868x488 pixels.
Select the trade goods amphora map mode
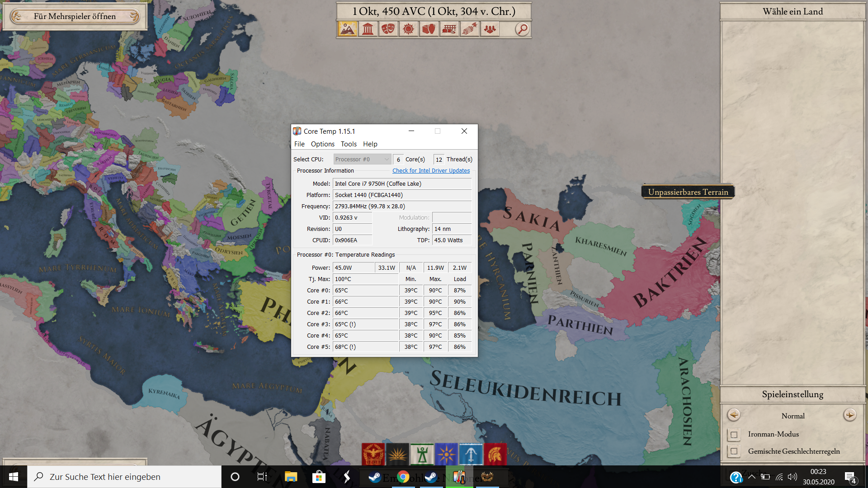[429, 29]
